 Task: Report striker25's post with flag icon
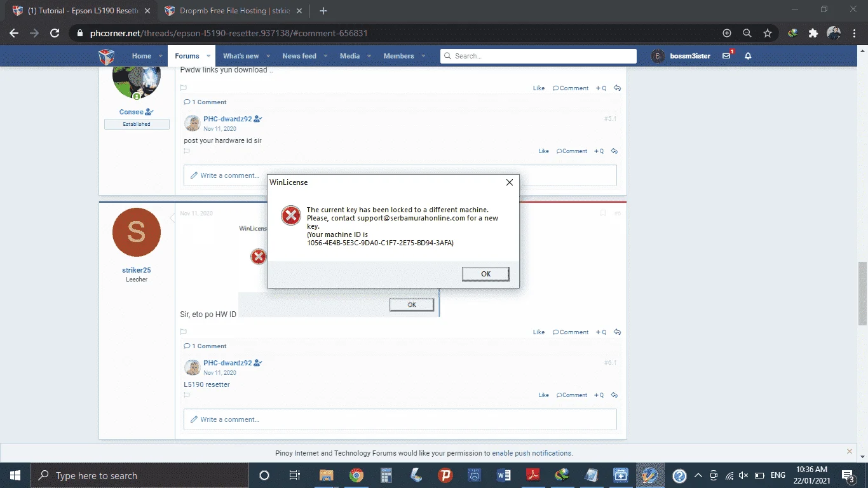point(184,332)
